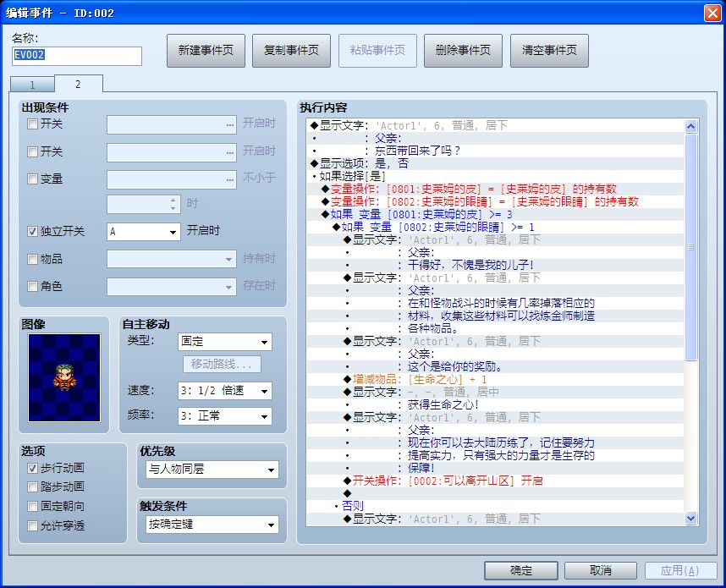
Task: Expand the 速度 dropdown
Action: pyautogui.click(x=225, y=391)
